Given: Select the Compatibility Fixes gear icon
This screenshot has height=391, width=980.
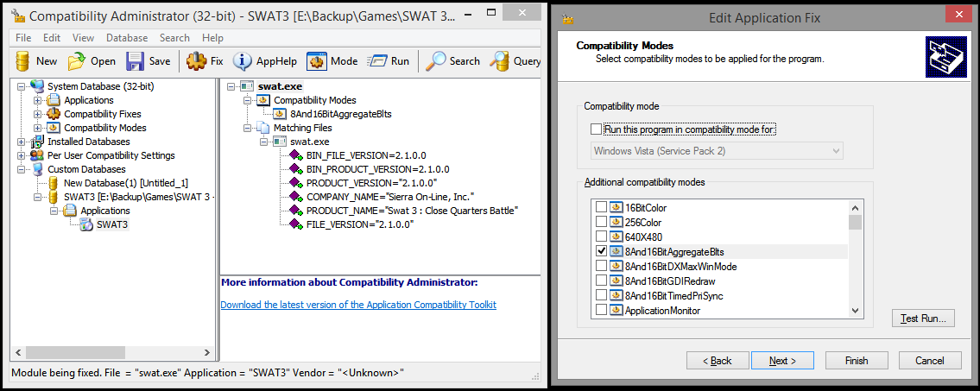Looking at the screenshot, I should pyautogui.click(x=54, y=114).
